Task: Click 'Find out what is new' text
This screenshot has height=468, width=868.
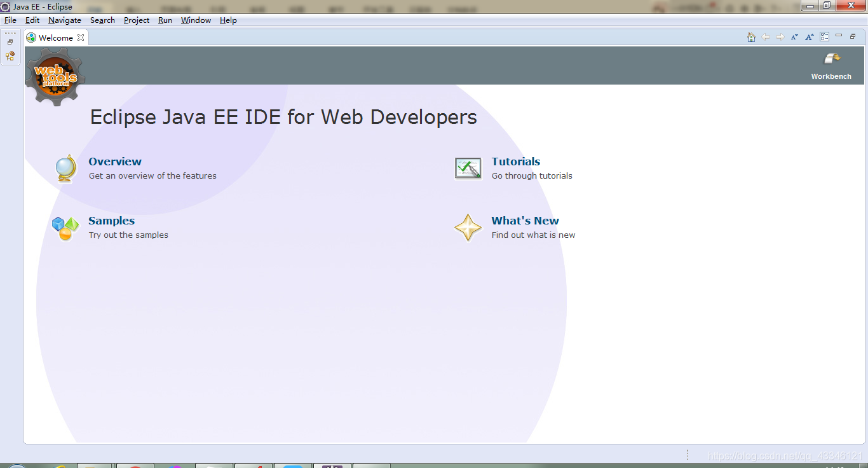Action: coord(533,235)
